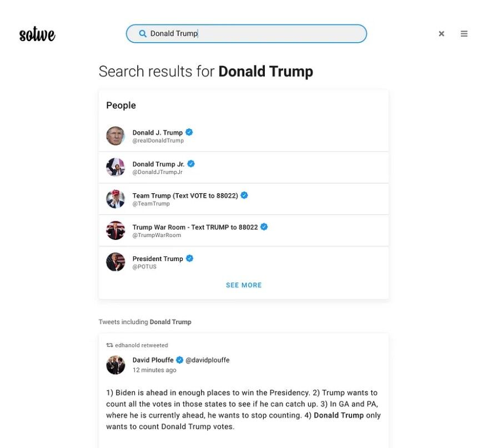Open Trump War Room profile name
Screen dimensions: 488x448
pos(195,227)
